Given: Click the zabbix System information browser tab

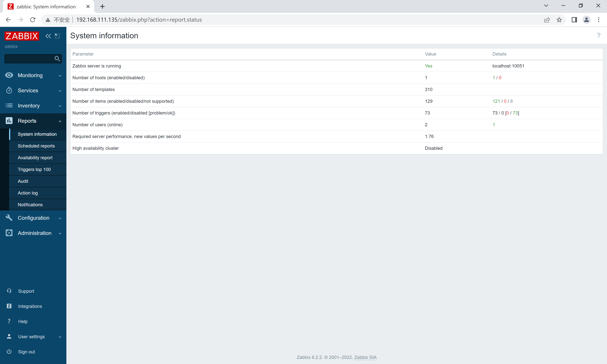Looking at the screenshot, I should pyautogui.click(x=48, y=7).
